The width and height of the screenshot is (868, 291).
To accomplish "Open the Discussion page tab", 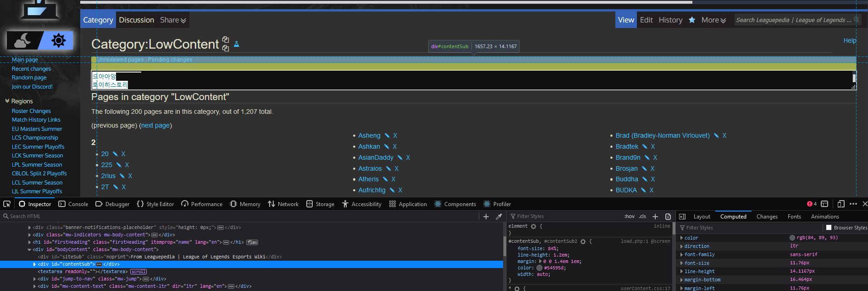I will pos(136,20).
